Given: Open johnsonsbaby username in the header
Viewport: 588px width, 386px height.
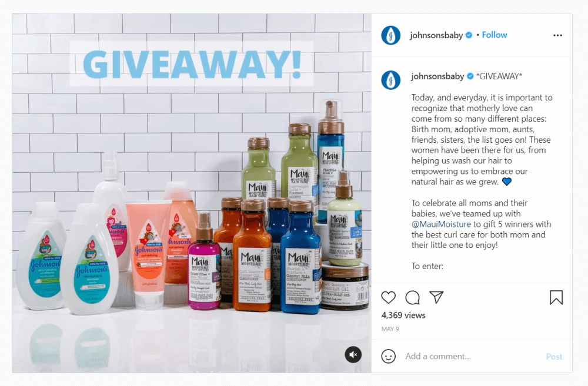Looking at the screenshot, I should [x=436, y=35].
